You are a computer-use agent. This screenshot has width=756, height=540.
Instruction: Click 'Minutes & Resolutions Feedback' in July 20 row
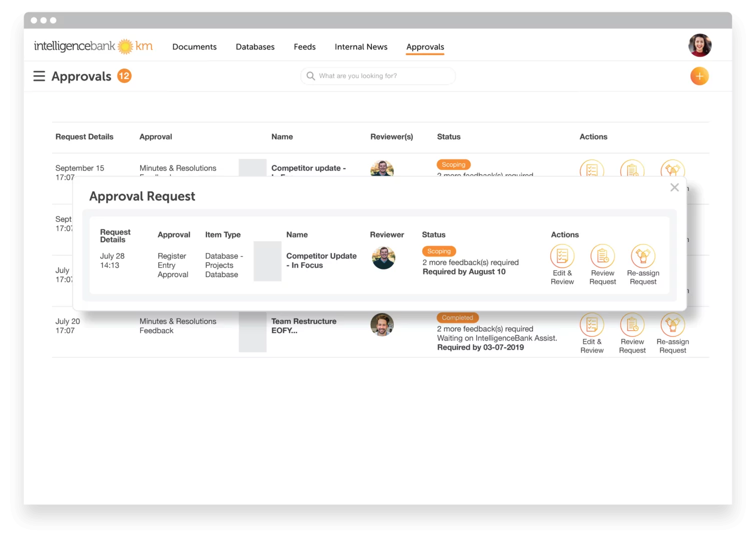(178, 326)
